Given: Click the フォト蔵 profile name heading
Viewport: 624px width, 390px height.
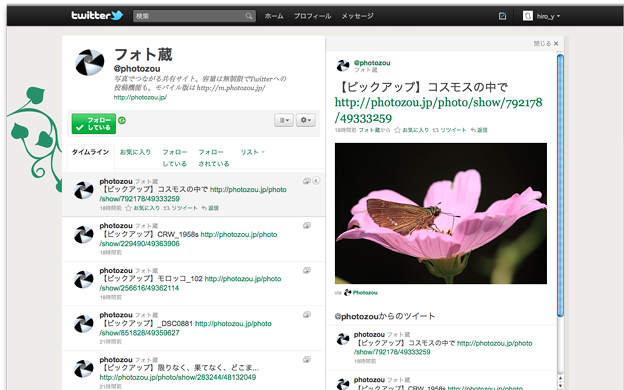Looking at the screenshot, I should coord(143,55).
